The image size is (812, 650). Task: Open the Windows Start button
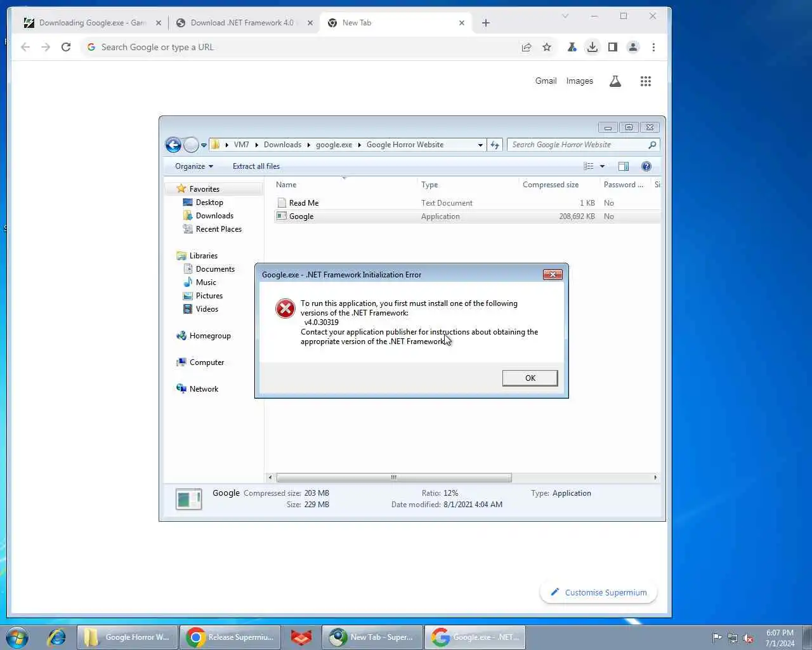point(17,637)
